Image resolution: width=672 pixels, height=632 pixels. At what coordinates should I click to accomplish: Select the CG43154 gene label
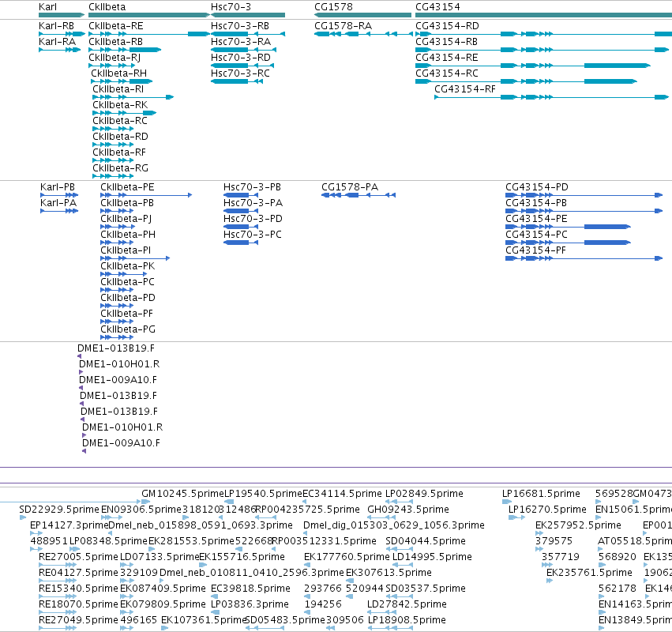pyautogui.click(x=437, y=7)
